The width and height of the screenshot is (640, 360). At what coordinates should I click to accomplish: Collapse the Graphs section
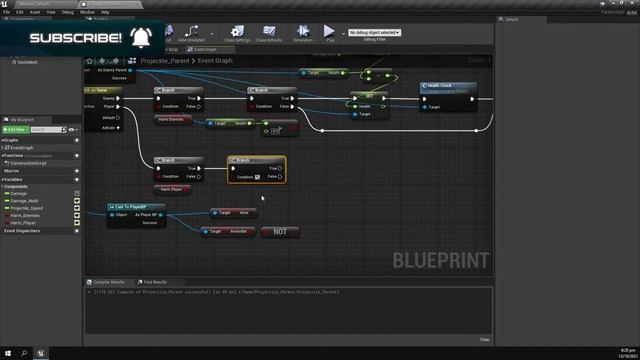click(x=2, y=140)
